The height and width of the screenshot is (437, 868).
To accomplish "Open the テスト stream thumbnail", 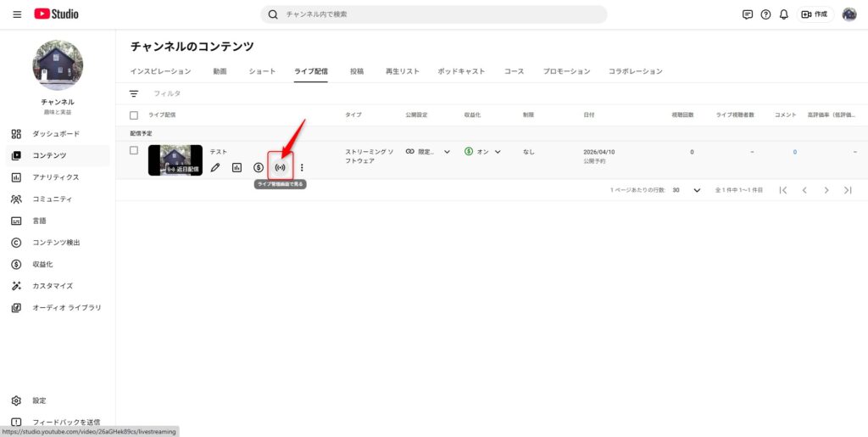I will (x=175, y=160).
